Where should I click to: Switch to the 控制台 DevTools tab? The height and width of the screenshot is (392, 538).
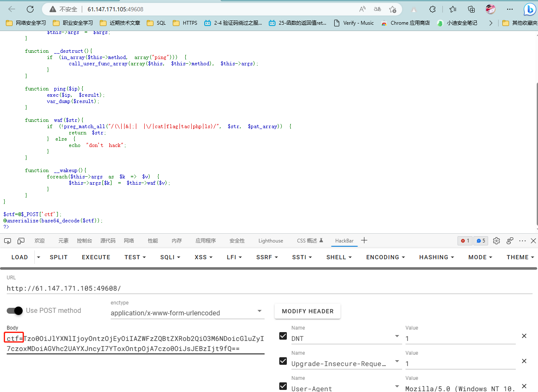click(x=84, y=241)
